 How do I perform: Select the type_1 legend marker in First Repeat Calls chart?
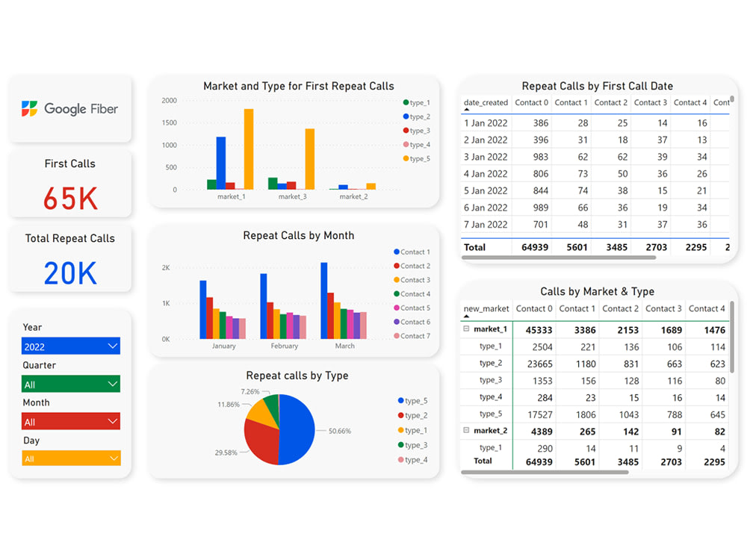406,102
